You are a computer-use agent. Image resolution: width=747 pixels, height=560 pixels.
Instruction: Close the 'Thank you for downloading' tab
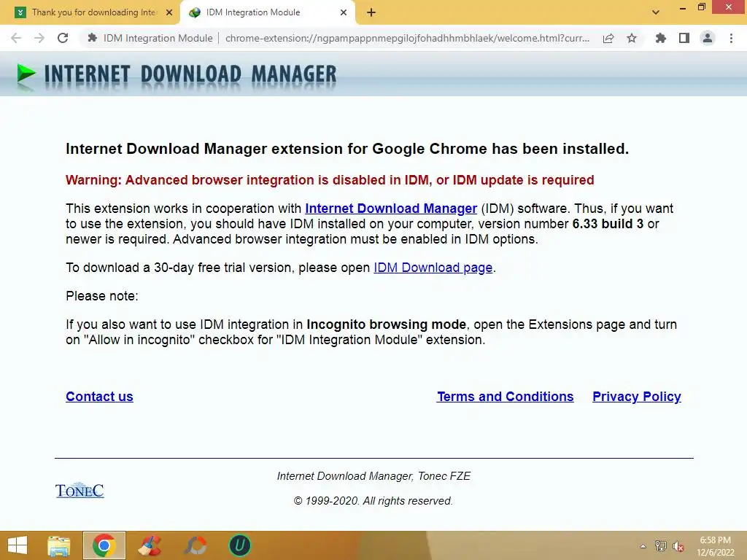169,12
